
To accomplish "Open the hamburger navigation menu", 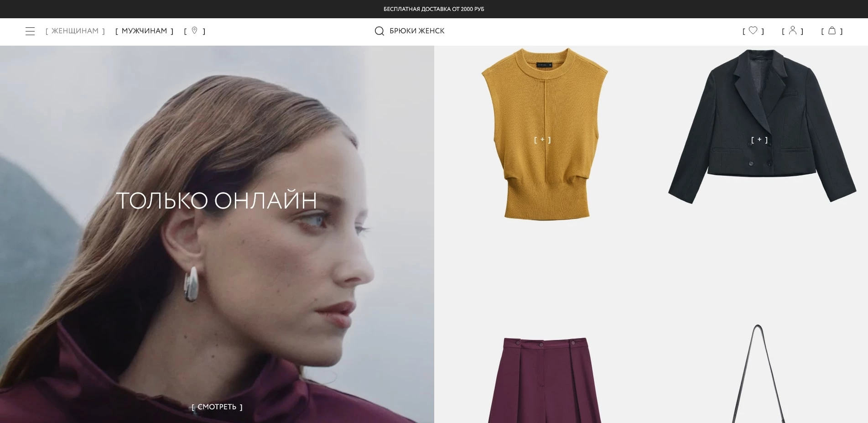I will [x=30, y=31].
